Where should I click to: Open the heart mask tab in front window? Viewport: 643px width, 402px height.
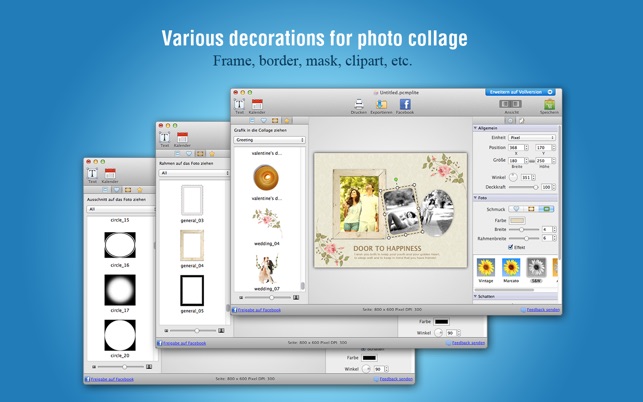coord(264,121)
